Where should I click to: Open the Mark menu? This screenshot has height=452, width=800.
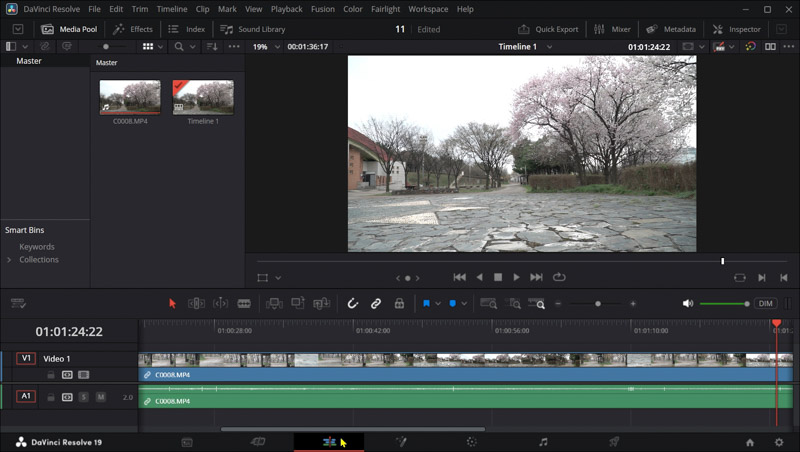coord(227,9)
